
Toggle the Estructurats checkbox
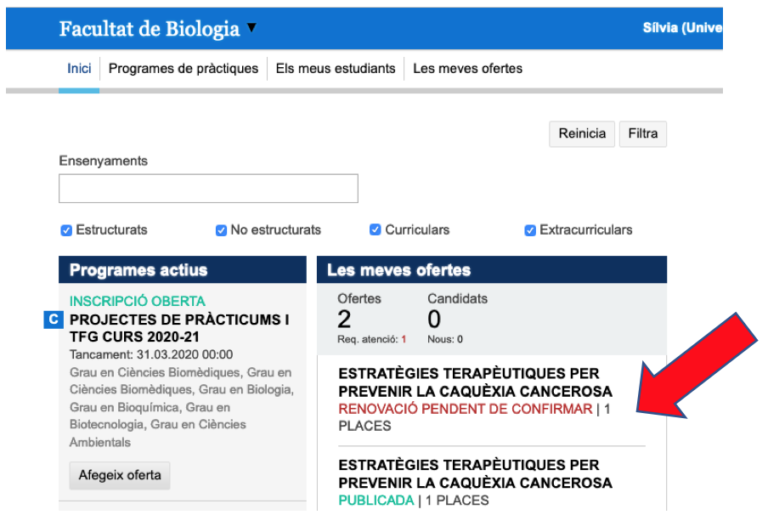click(66, 230)
